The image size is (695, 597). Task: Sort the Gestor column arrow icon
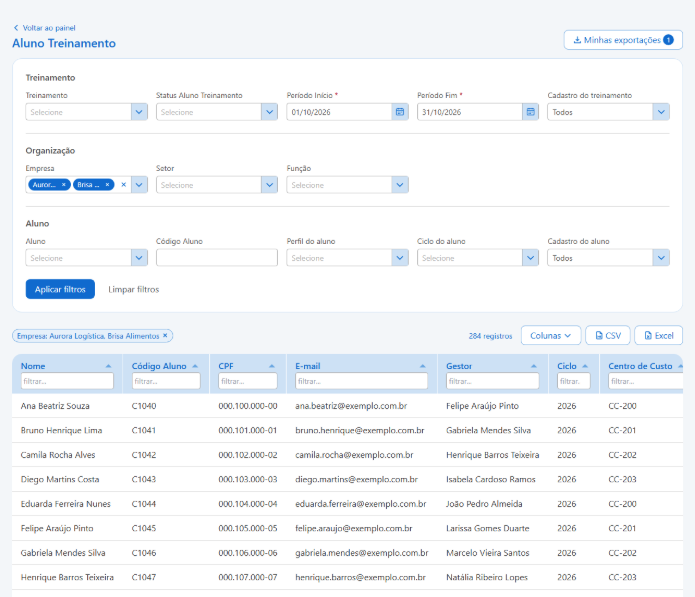point(534,366)
